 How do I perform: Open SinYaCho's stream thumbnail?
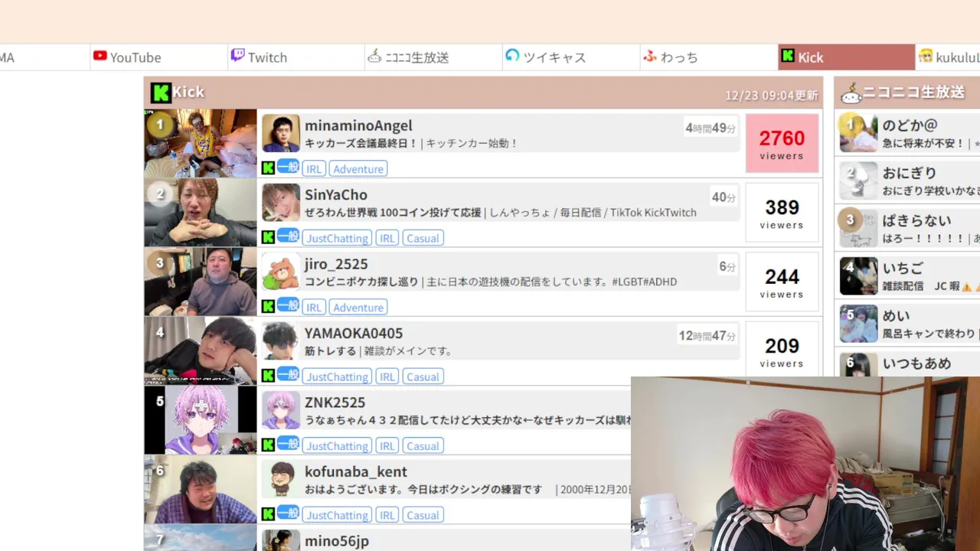pyautogui.click(x=201, y=213)
